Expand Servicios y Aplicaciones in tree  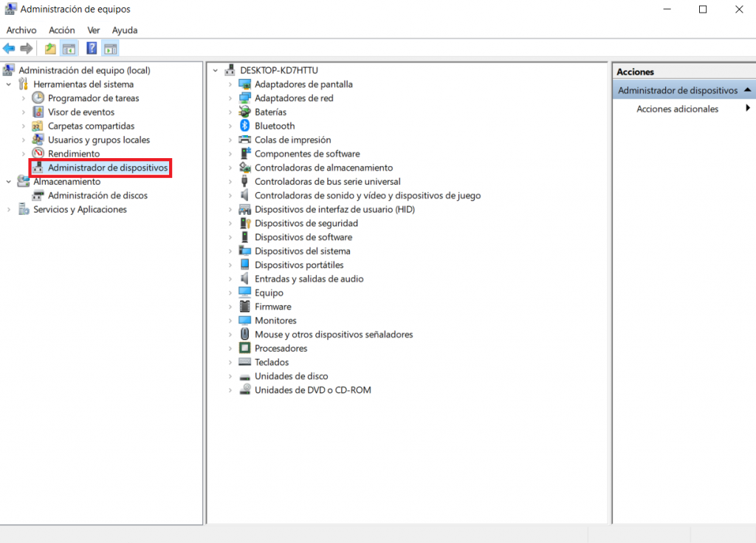pos(9,210)
